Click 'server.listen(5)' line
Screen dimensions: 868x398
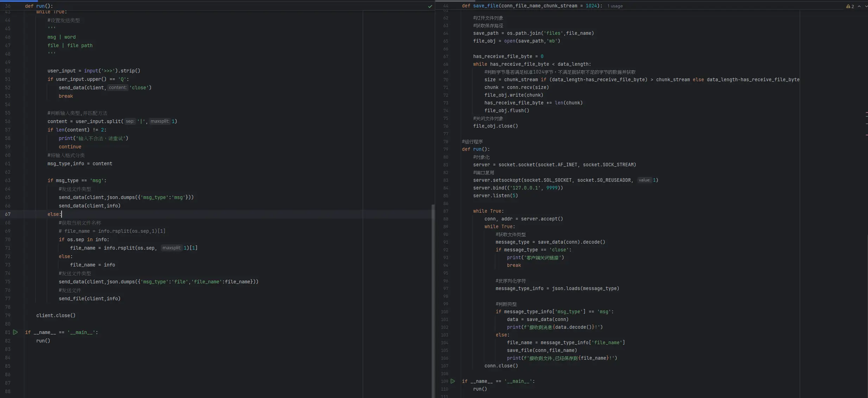[x=495, y=195]
